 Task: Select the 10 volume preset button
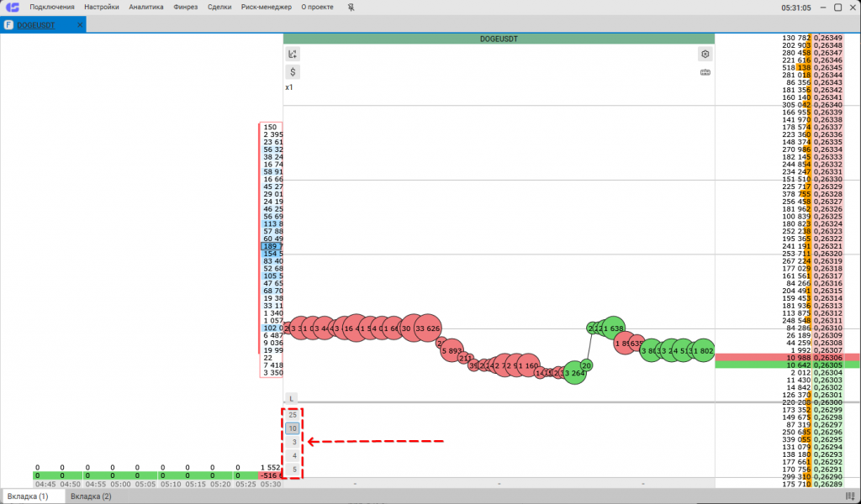click(x=293, y=428)
